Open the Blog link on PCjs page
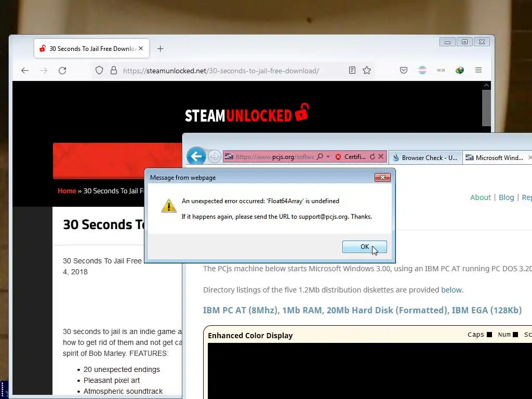The image size is (532, 399). (506, 197)
